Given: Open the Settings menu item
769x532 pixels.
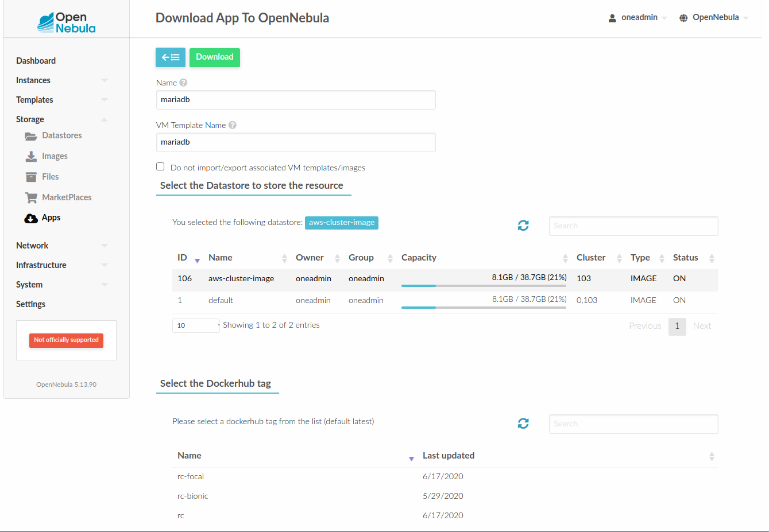Looking at the screenshot, I should pos(30,304).
